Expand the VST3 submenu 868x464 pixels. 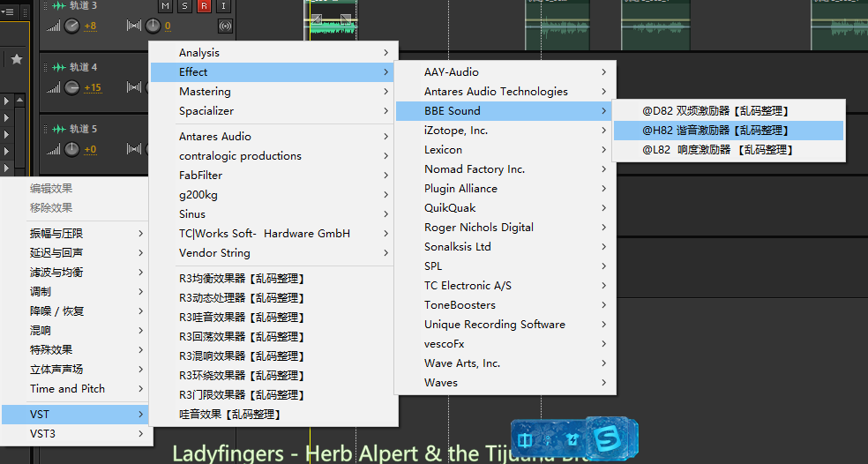pyautogui.click(x=75, y=433)
